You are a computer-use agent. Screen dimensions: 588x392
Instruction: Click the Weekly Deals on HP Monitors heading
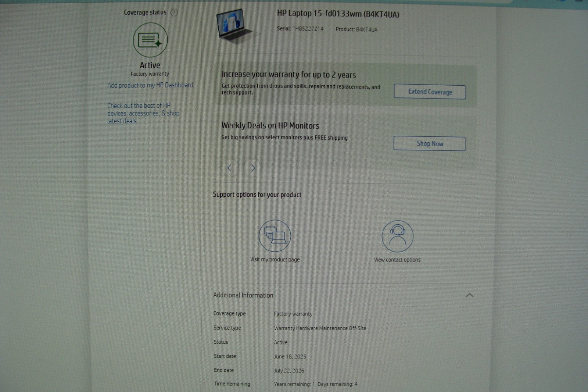pyautogui.click(x=270, y=126)
